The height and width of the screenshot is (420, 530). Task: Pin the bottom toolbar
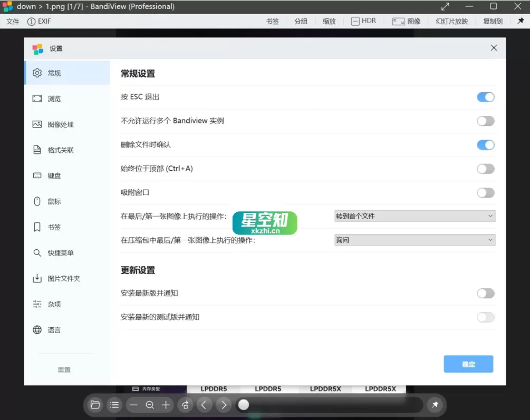coord(435,405)
